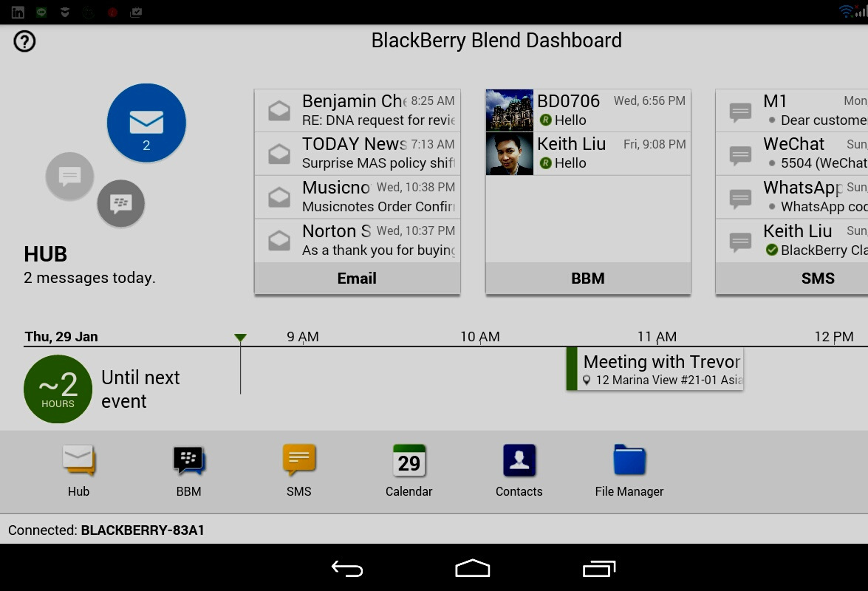Open BD0706 contact photo thumbnail

pos(509,110)
